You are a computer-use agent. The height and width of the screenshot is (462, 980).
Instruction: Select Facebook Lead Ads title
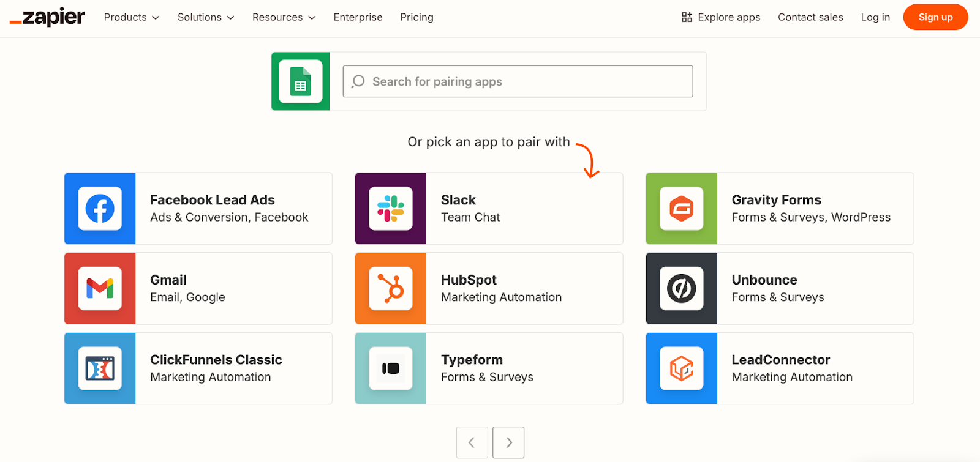[213, 200]
